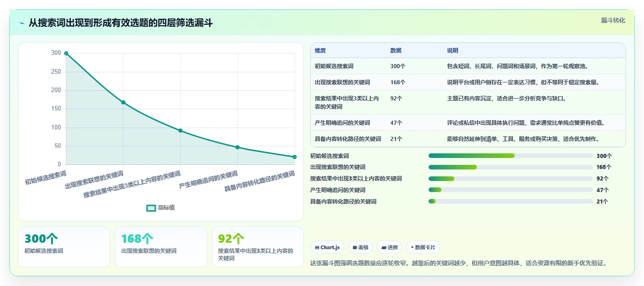This screenshot has height=286, width=644.
Task: Click the y-axis value 100
Action: [56, 128]
